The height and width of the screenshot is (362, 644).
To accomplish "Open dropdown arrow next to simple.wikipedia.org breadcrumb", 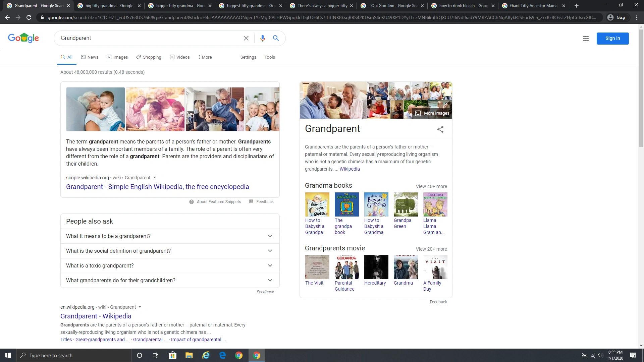I will (x=155, y=178).
